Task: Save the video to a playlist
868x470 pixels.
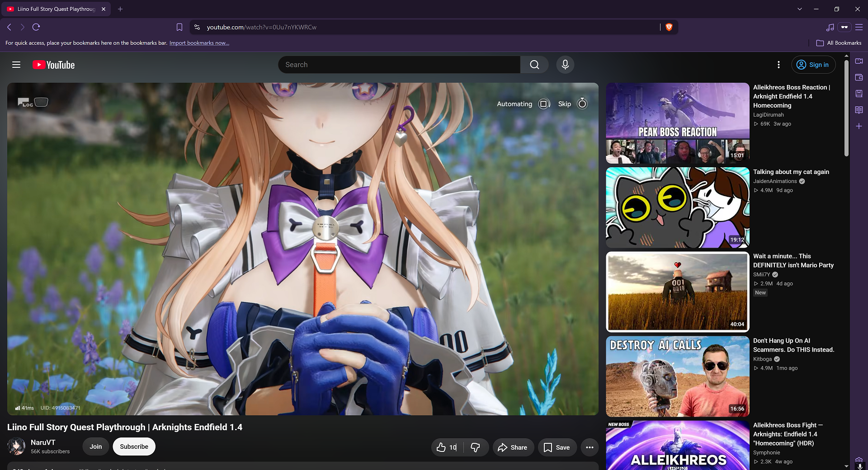Action: pos(557,447)
